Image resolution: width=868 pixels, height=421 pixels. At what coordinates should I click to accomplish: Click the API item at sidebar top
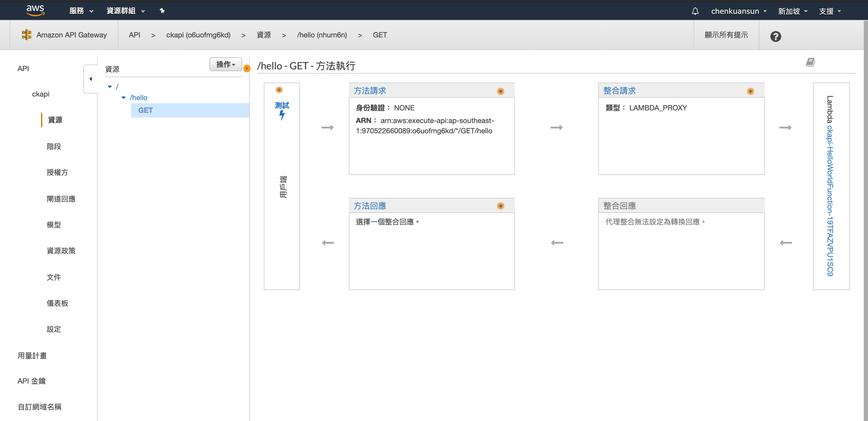(x=23, y=68)
